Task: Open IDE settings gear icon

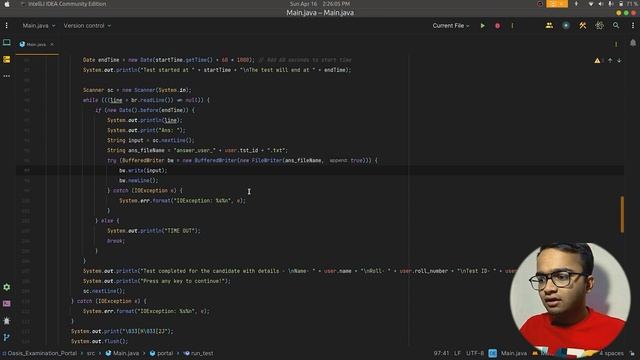Action: tap(599, 26)
